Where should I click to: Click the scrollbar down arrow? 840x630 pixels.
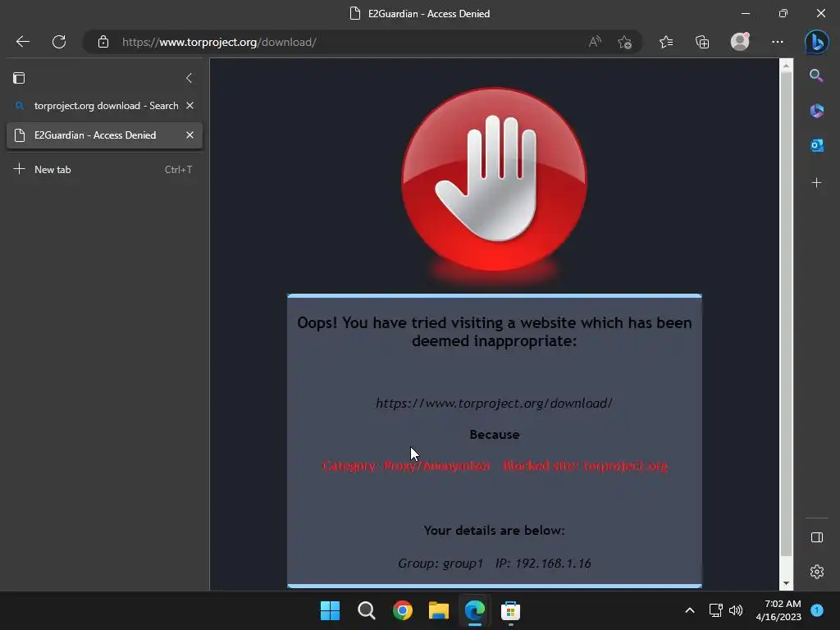[x=786, y=583]
